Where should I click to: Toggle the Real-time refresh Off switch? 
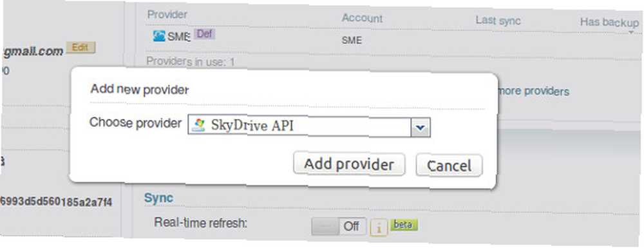pos(339,226)
